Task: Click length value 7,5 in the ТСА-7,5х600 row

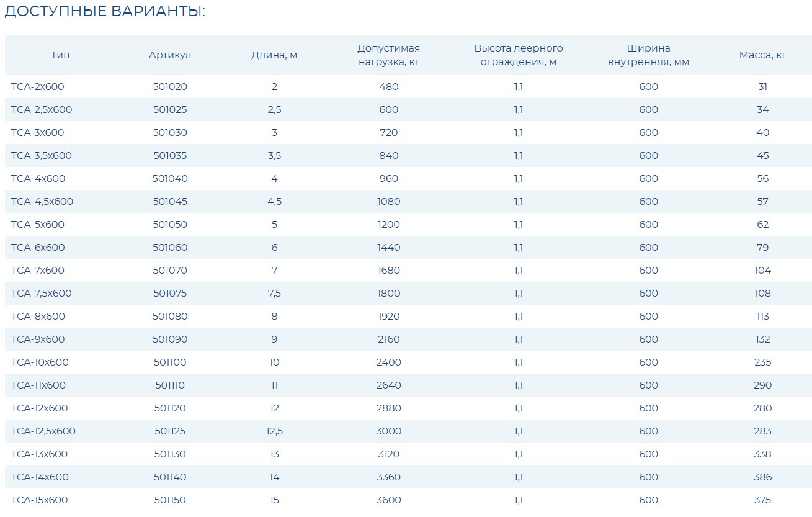Action: coord(274,294)
